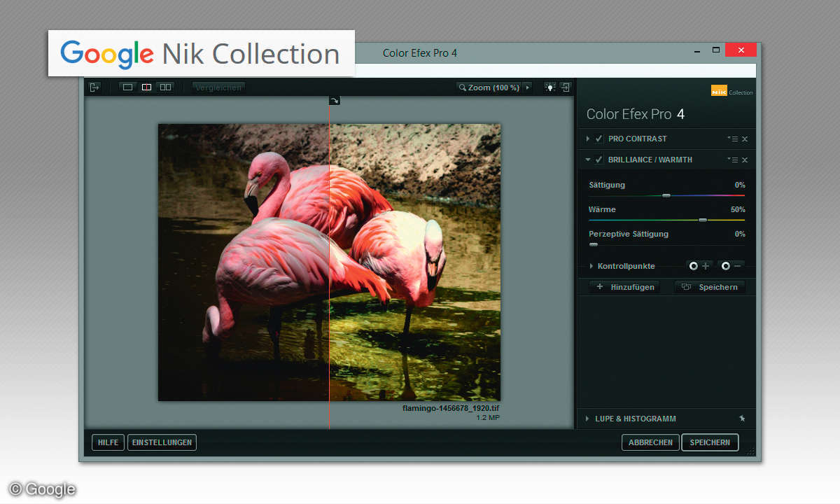Viewport: 840px width, 504px height.
Task: Maximize the Color Efex Pro 4 window
Action: pos(716,50)
